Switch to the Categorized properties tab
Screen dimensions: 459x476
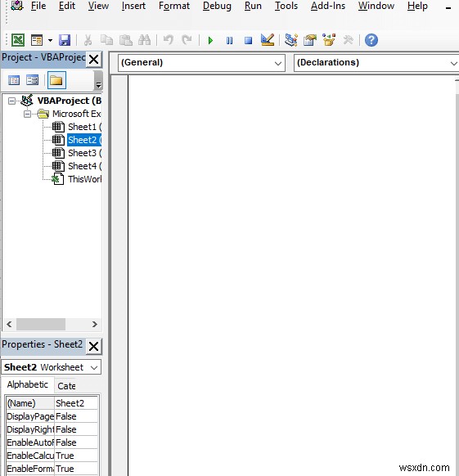tap(66, 386)
